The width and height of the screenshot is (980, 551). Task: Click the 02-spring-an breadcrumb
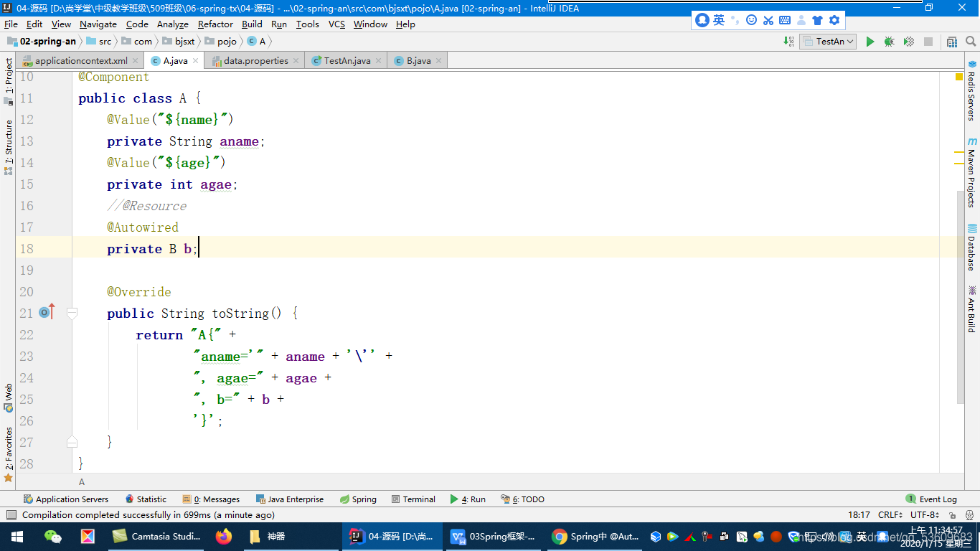[x=41, y=42]
